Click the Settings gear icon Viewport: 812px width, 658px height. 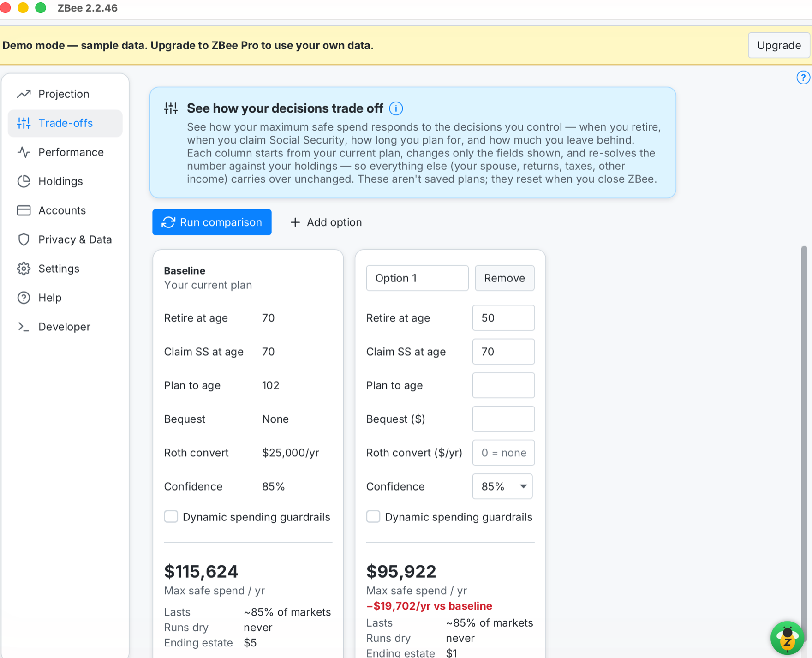[24, 269]
